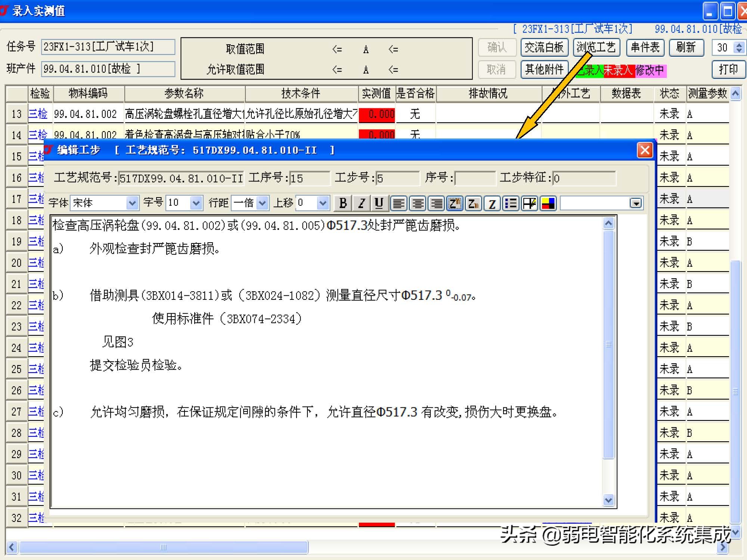
Task: Click the 班产件 field 99.04.81.010
Action: pos(108,69)
